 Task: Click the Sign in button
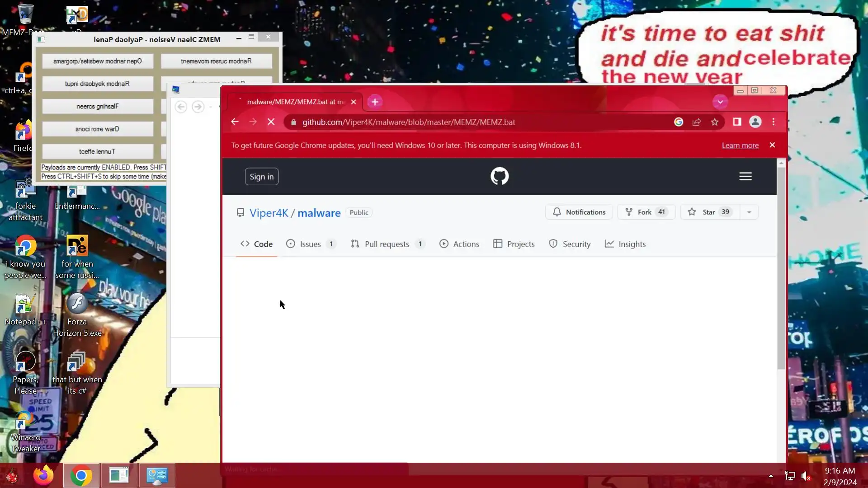pos(262,177)
